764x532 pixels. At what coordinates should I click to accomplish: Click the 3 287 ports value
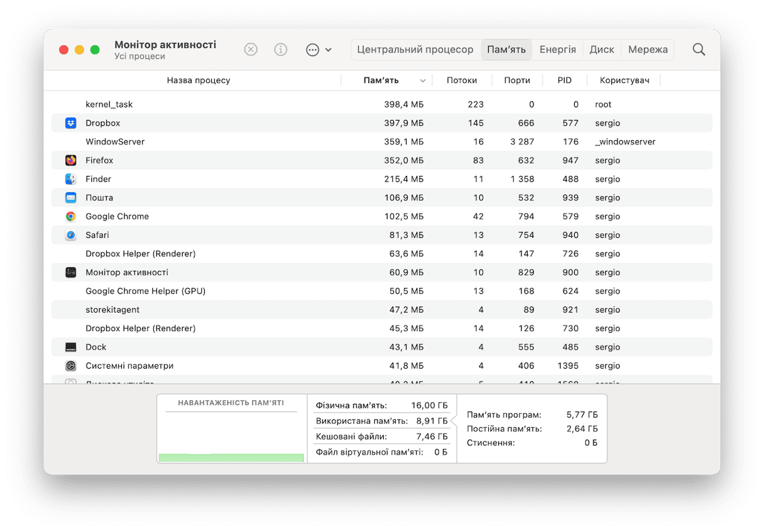pyautogui.click(x=522, y=142)
